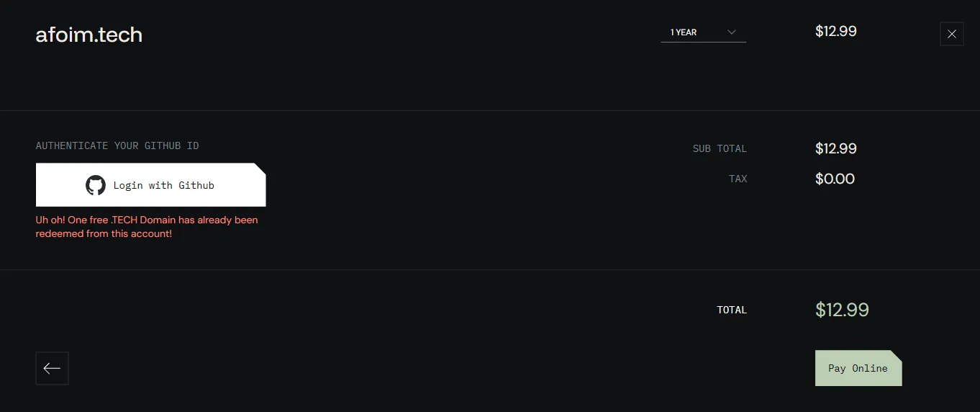The height and width of the screenshot is (412, 980).
Task: Click the $0.00 tax amount
Action: 835,179
